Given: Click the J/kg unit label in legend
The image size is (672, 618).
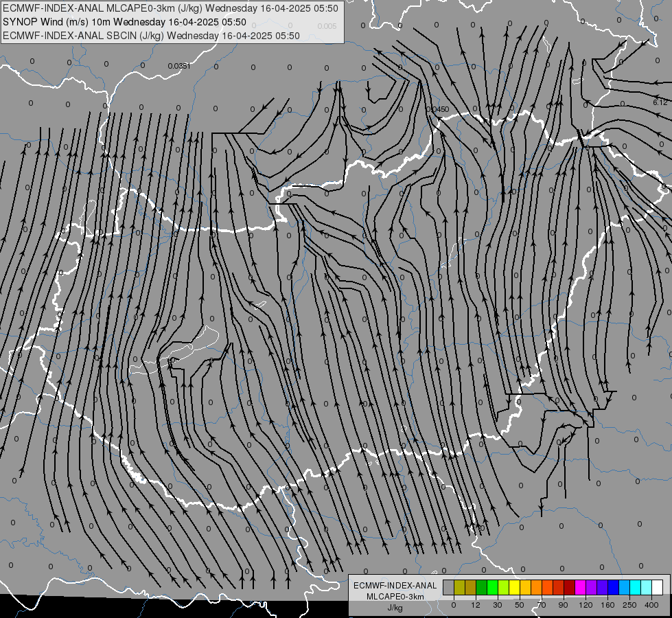Looking at the screenshot, I should (x=395, y=608).
